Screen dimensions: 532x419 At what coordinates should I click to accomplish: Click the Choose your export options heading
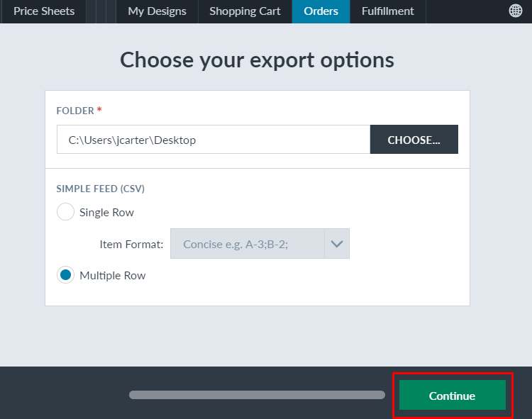pos(257,60)
